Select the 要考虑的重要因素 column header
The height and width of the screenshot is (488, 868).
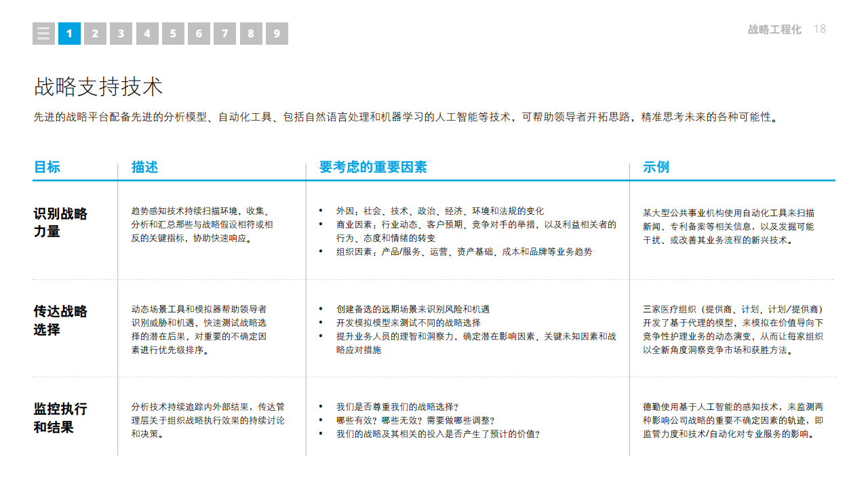(373, 167)
